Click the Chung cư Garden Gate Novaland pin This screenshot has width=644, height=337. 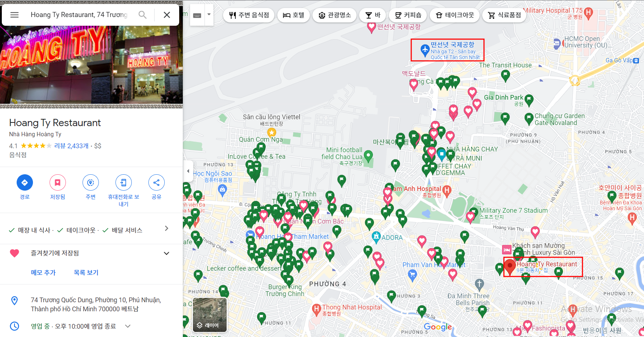pos(529,118)
